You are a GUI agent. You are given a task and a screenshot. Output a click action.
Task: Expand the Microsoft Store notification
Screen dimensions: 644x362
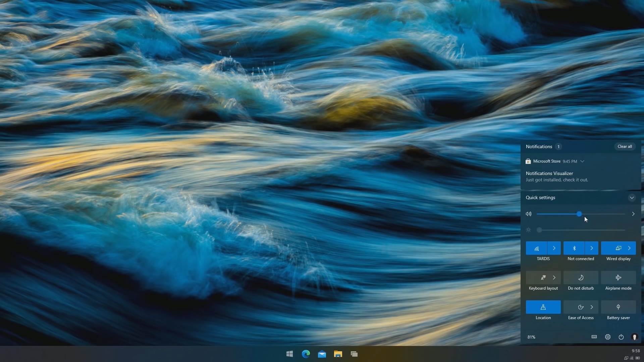click(583, 161)
